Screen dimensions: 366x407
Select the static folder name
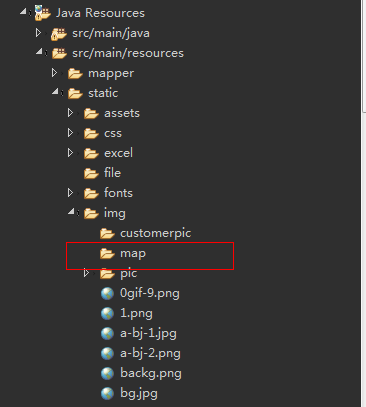coord(103,93)
